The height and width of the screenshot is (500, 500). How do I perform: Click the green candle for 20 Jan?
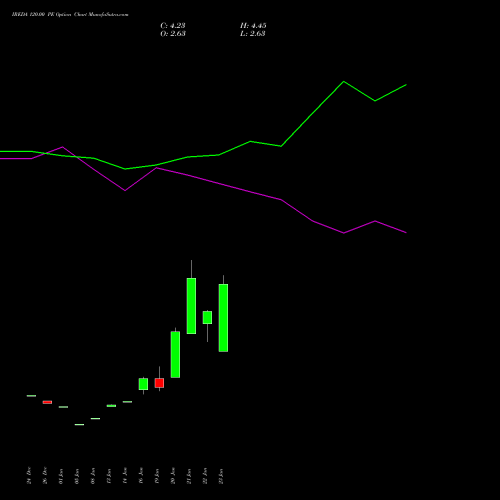175,354
